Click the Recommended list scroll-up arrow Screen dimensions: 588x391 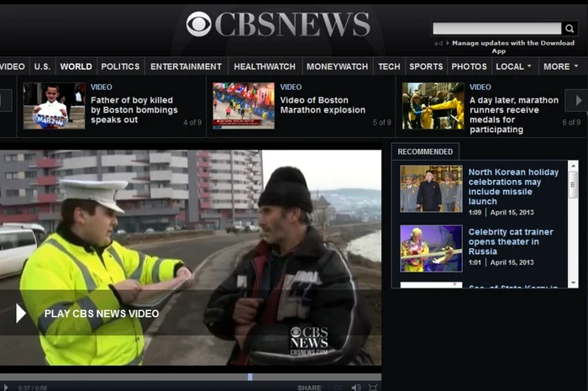[x=573, y=165]
